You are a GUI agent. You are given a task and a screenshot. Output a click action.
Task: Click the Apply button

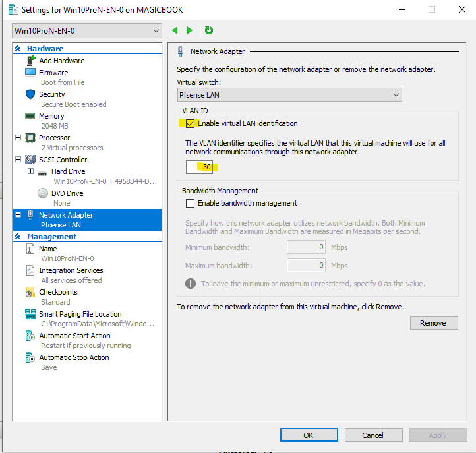pyautogui.click(x=438, y=435)
